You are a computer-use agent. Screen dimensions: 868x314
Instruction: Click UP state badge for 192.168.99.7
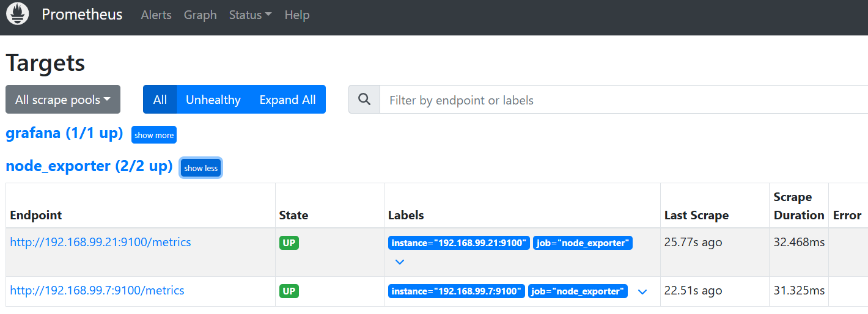[x=289, y=291]
